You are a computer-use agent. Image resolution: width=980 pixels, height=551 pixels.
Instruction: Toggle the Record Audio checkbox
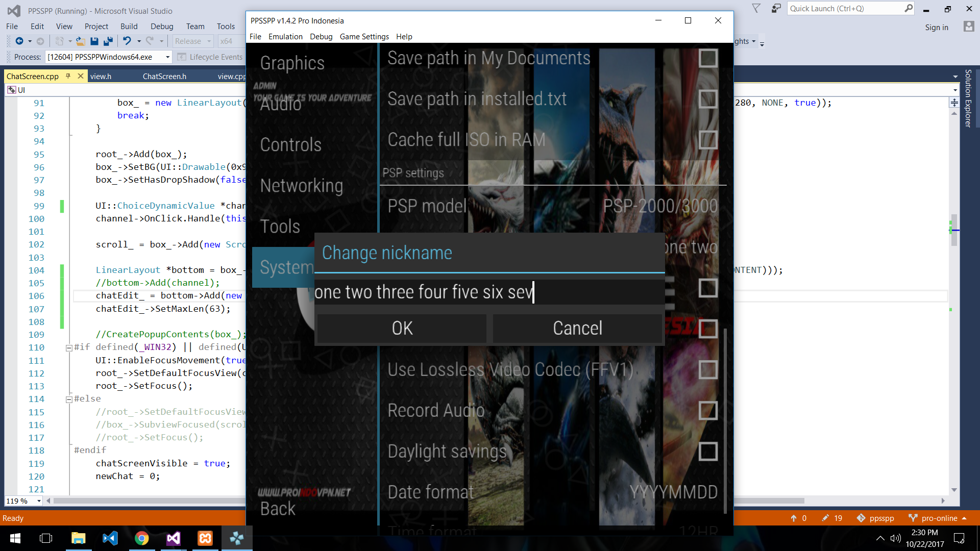point(709,410)
